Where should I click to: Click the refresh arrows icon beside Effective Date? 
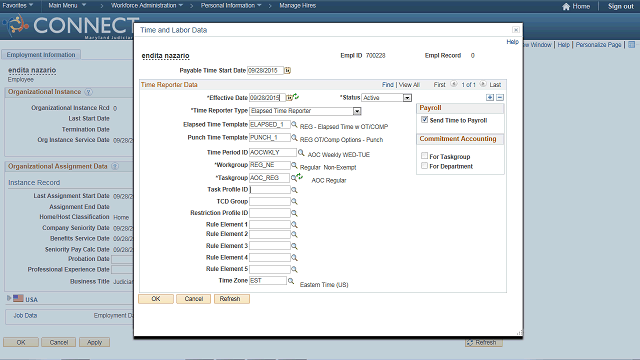coord(296,97)
